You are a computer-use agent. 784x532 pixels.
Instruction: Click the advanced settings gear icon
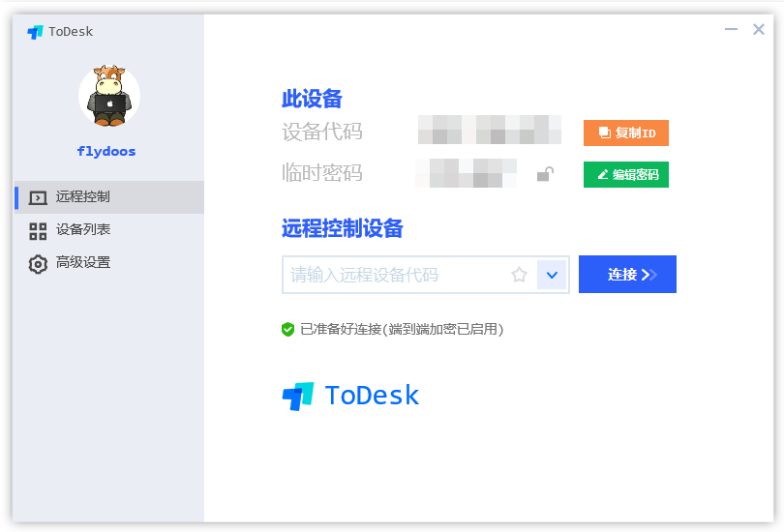(x=38, y=264)
